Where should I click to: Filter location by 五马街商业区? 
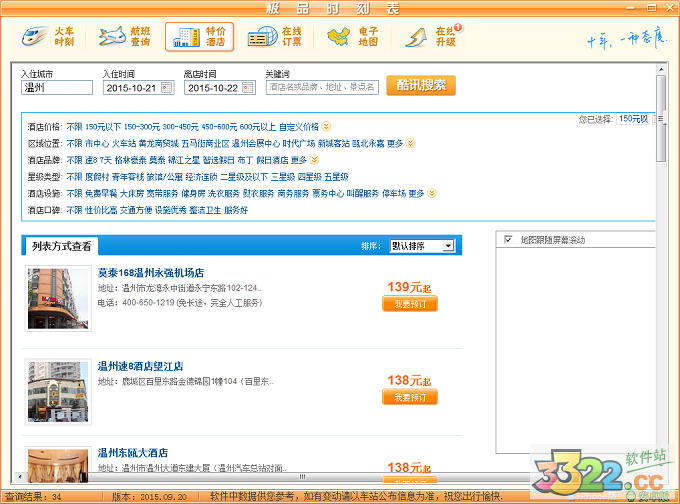[205, 144]
